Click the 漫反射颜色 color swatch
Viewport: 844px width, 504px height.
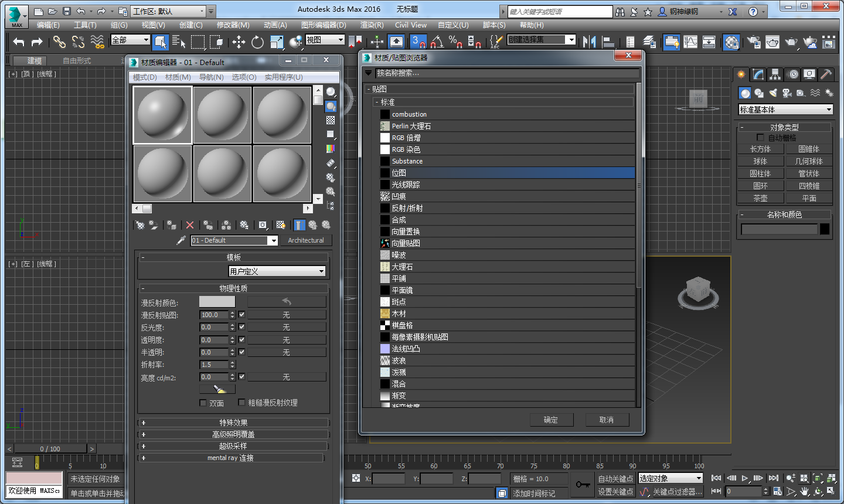[217, 302]
